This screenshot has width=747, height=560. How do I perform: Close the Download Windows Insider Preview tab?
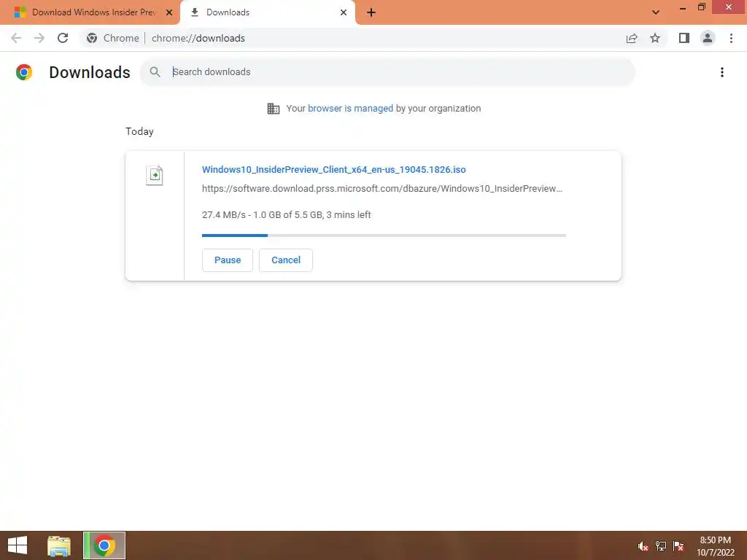169,12
